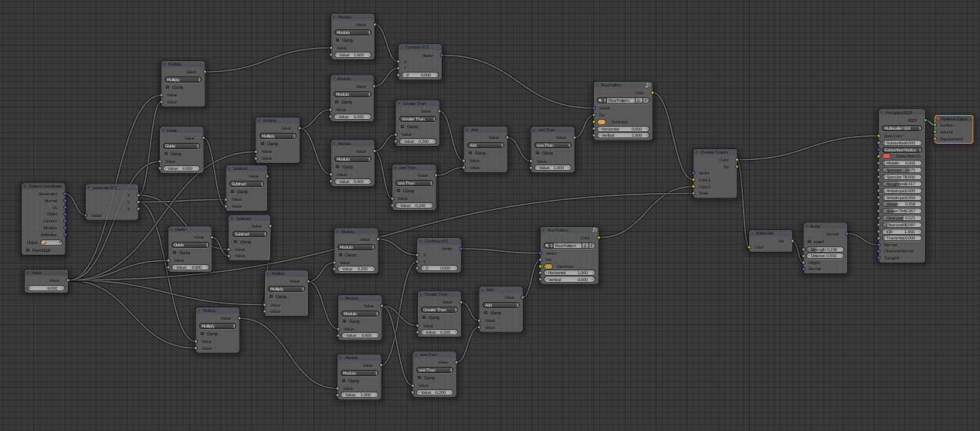Image resolution: width=980 pixels, height=431 pixels.
Task: Collapse the Texture Coordinate node via its triangle
Action: [x=25, y=186]
